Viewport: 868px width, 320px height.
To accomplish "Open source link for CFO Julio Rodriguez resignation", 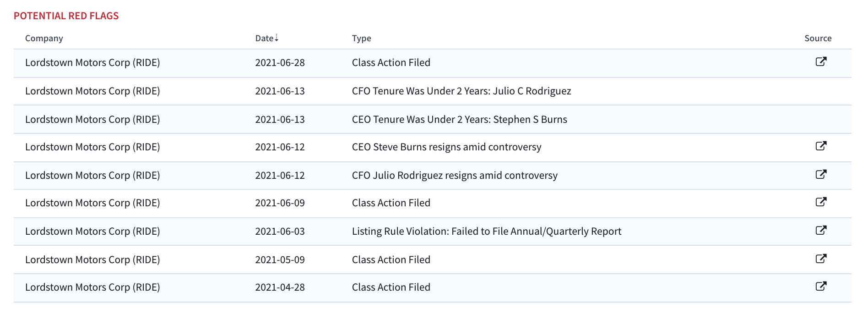I will (821, 174).
